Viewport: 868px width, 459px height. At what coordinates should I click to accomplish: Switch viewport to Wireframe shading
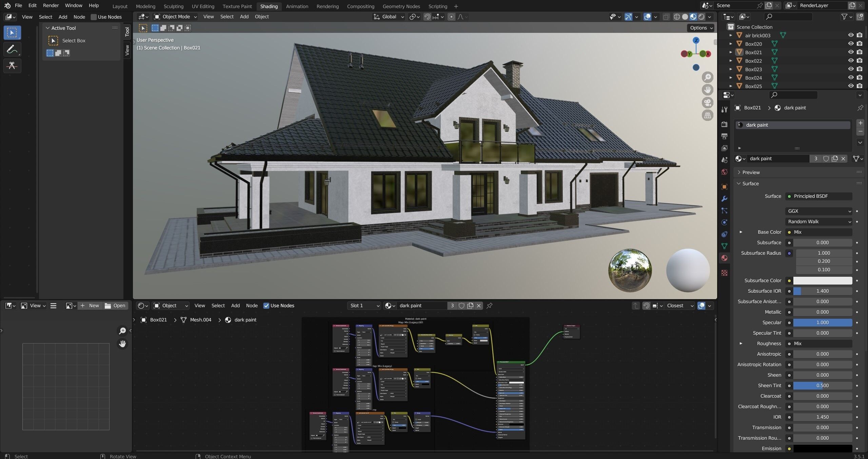click(677, 17)
